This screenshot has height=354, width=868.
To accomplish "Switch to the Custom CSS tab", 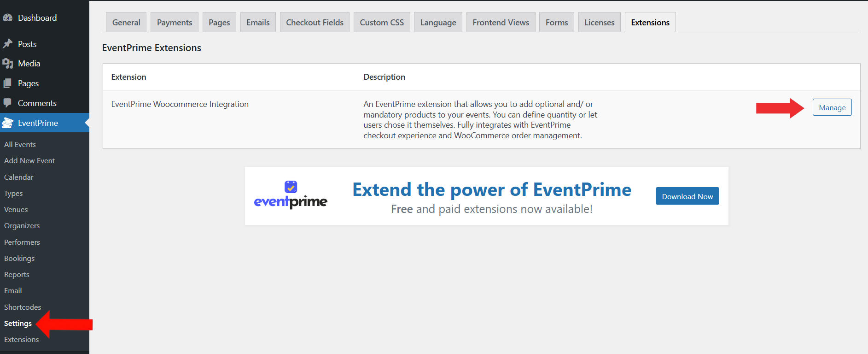I will click(382, 22).
